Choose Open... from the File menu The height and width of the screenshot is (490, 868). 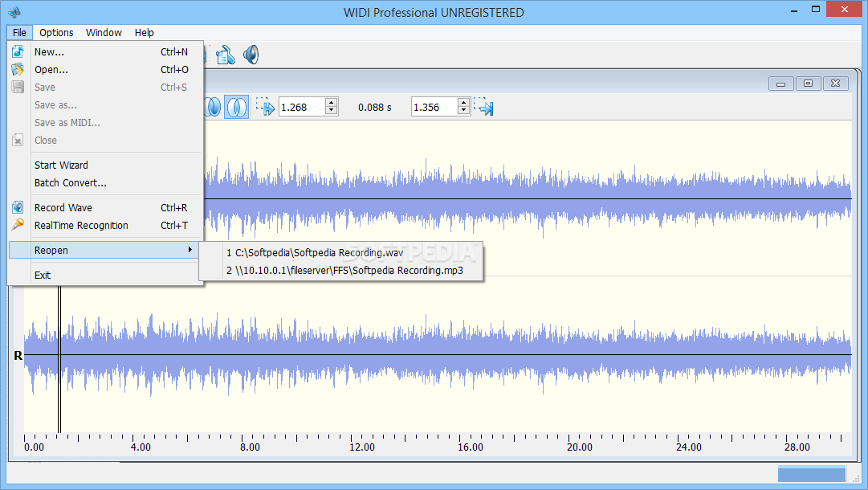106,70
